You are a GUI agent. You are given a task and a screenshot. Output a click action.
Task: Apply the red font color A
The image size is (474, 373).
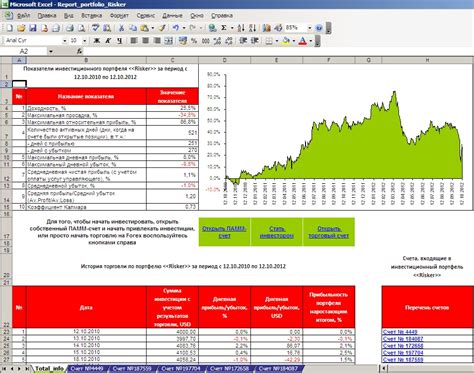pyautogui.click(x=303, y=41)
